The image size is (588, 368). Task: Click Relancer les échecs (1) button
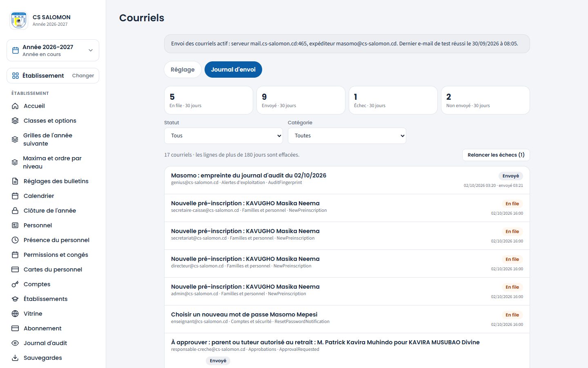(496, 155)
